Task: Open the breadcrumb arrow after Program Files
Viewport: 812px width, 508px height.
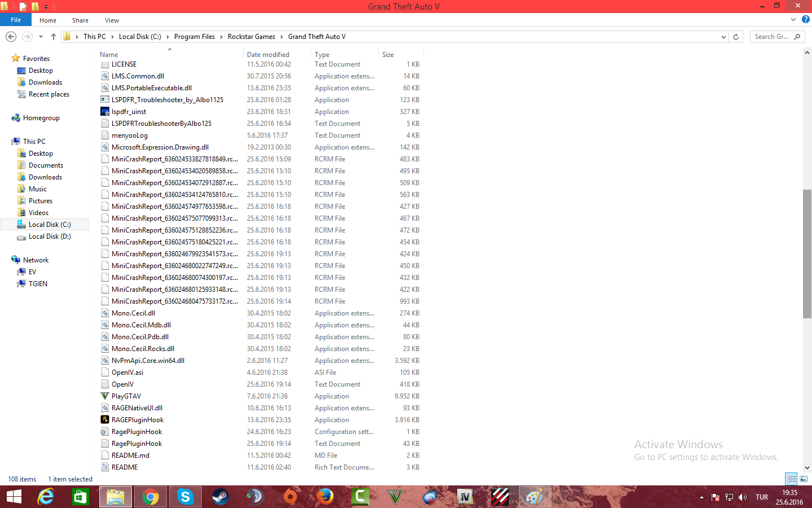Action: pyautogui.click(x=221, y=37)
